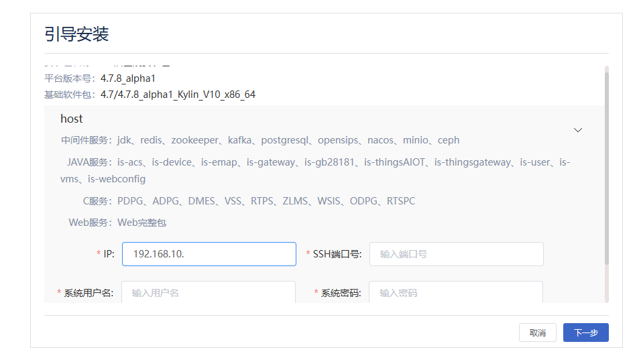
Task: Collapse the host section with the chevron
Action: click(578, 130)
